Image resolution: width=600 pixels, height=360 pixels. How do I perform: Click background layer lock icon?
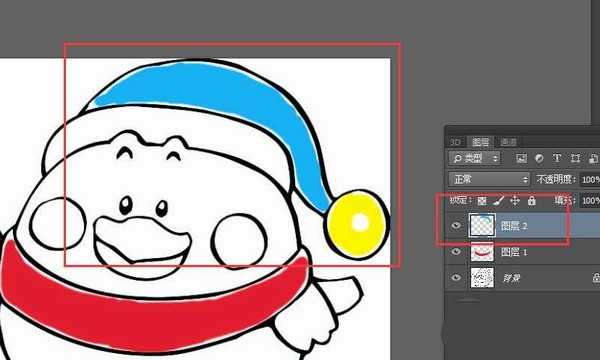[x=596, y=278]
